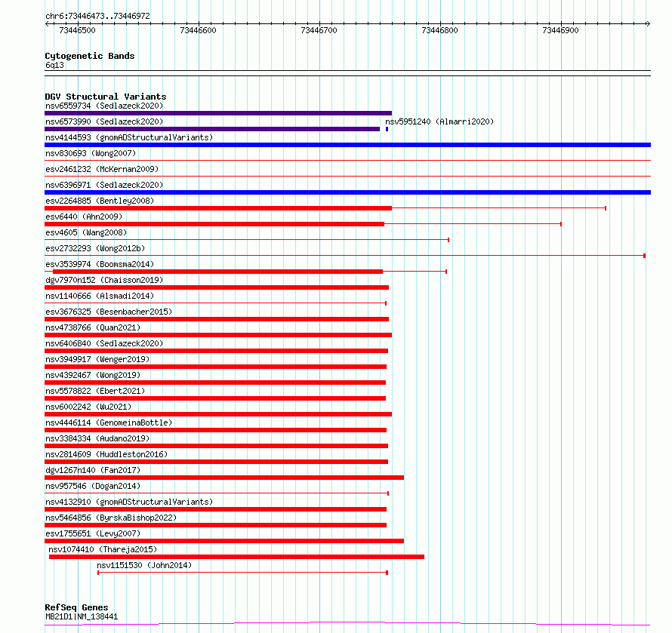Click the blue bar under nsv6396971
The image size is (672, 633).
click(347, 192)
